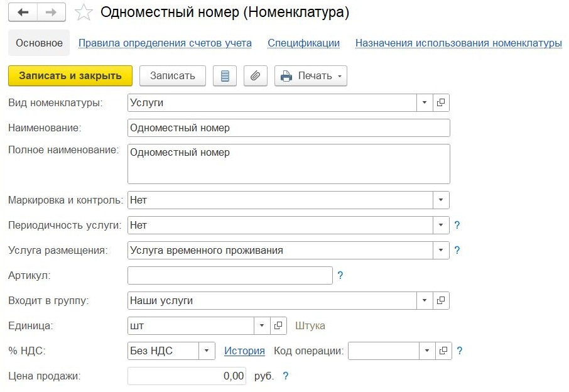Show help for Услуга размещения
The width and height of the screenshot is (569, 392).
click(457, 250)
